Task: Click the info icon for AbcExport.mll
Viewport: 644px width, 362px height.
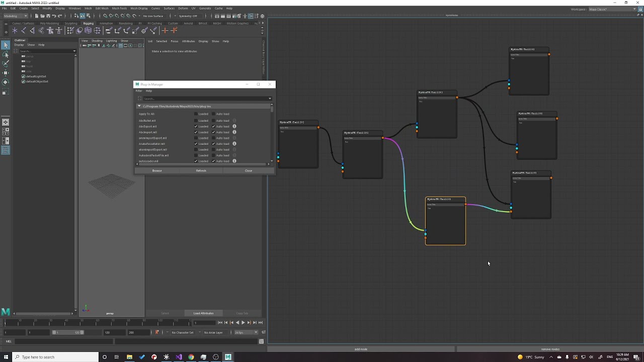Action: [x=234, y=126]
